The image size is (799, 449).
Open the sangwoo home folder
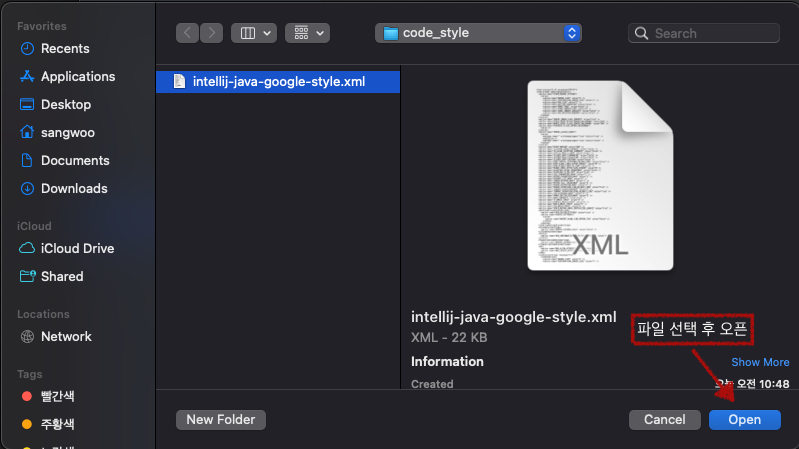[x=67, y=133]
